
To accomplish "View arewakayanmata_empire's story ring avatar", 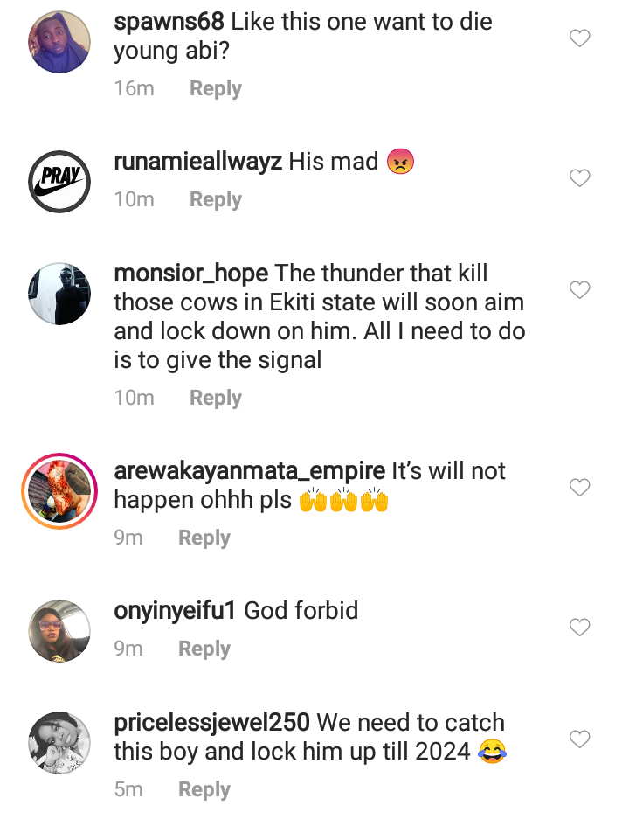I will (x=59, y=491).
